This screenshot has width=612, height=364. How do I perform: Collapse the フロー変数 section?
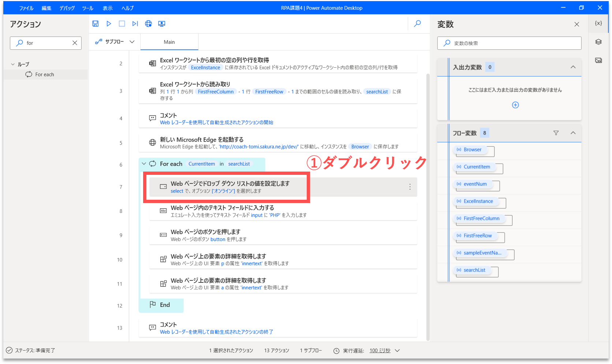[x=573, y=133]
